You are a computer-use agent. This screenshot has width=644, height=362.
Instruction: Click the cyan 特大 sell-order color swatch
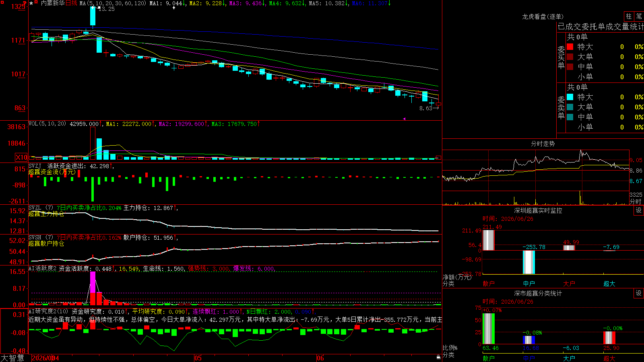[x=570, y=97]
